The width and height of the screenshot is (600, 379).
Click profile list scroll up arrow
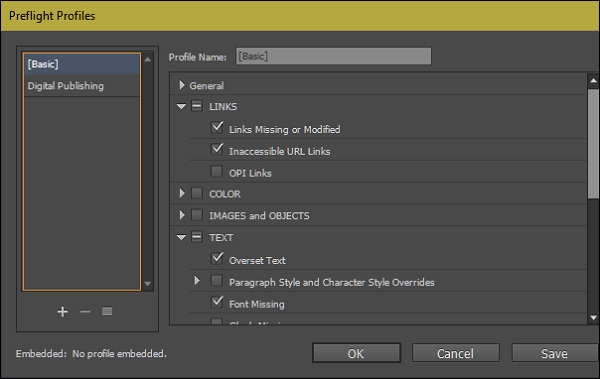[x=148, y=59]
